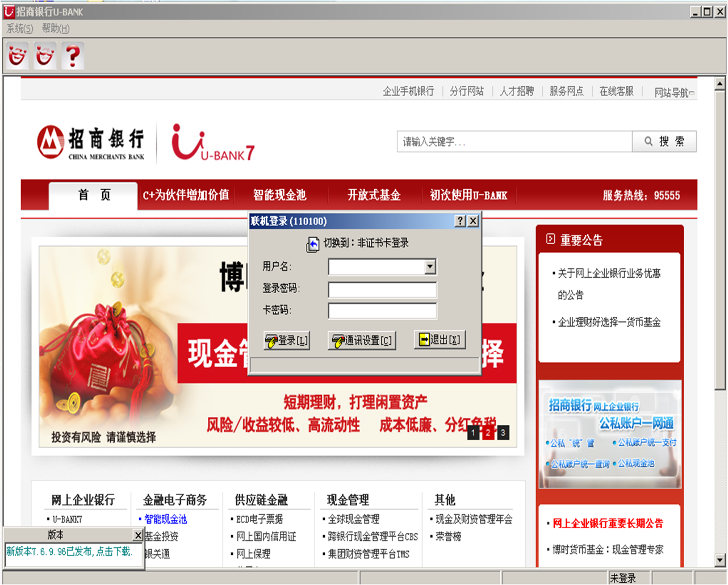Open announcement 关于网上企业银行业务优惠的公告
The height and width of the screenshot is (585, 728).
(609, 284)
